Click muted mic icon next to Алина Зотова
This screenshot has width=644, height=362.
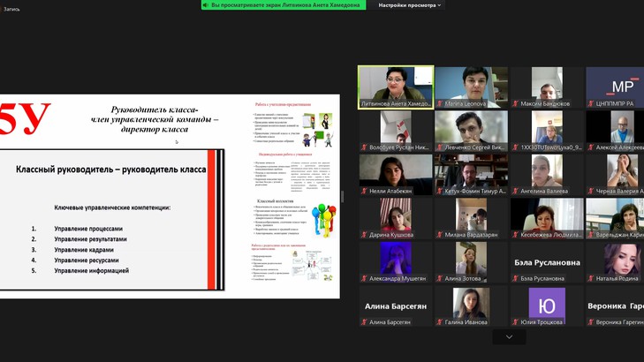click(439, 278)
